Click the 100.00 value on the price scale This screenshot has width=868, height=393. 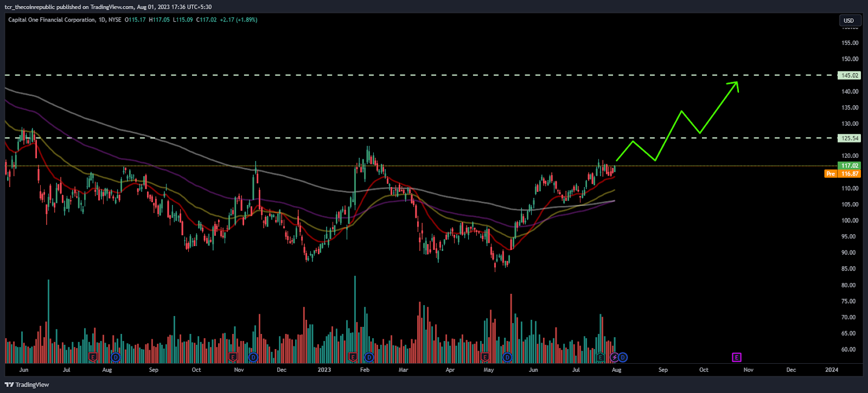(x=850, y=221)
